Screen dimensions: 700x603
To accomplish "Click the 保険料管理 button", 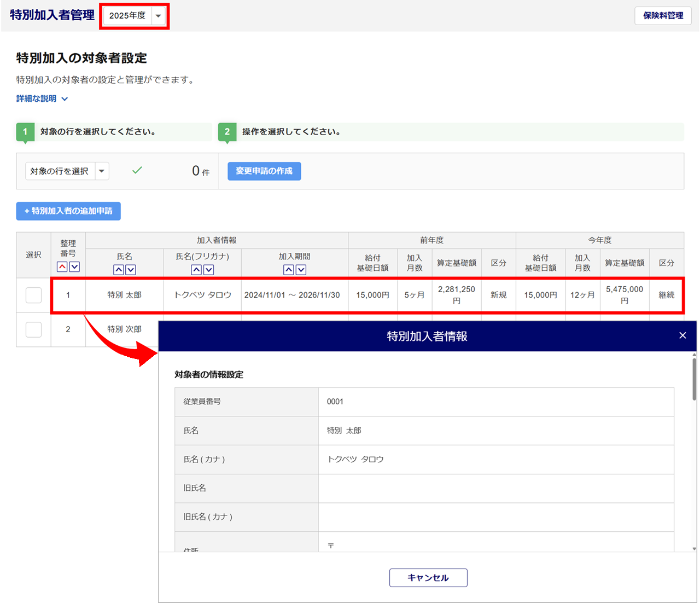I will [x=663, y=16].
